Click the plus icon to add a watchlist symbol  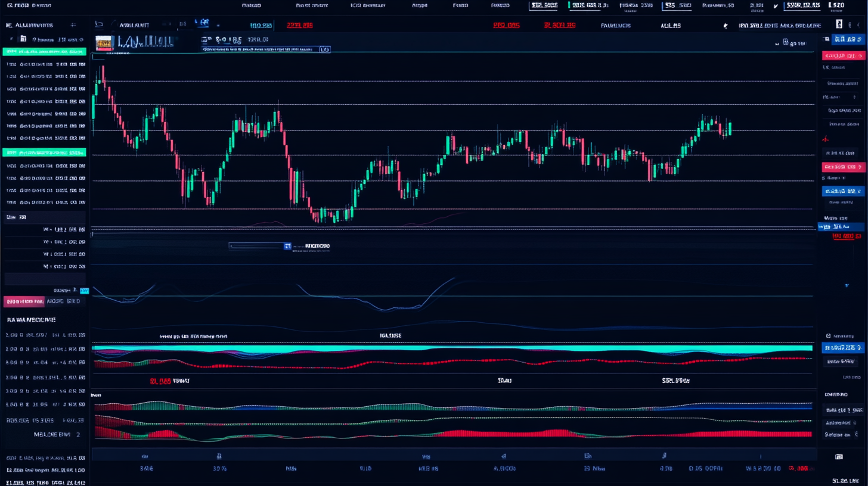pyautogui.click(x=74, y=25)
